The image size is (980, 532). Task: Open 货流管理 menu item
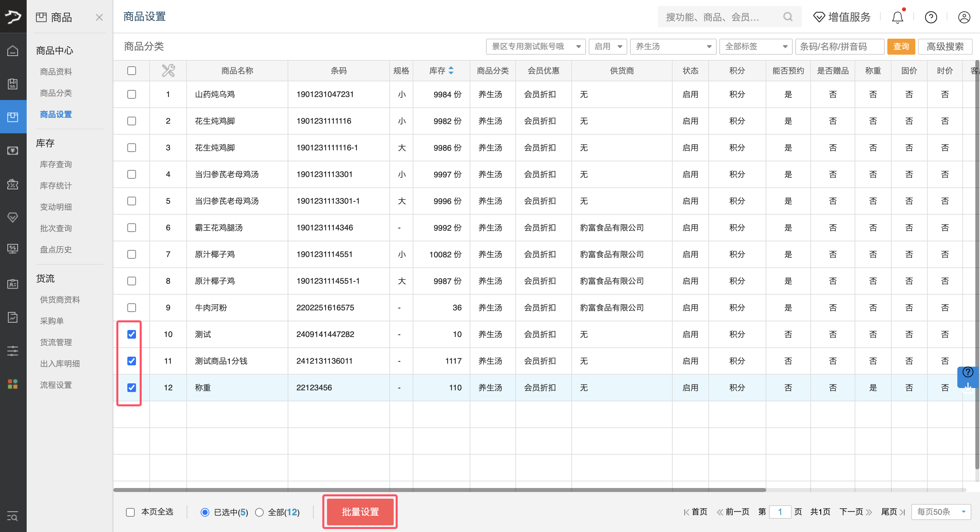coord(56,342)
